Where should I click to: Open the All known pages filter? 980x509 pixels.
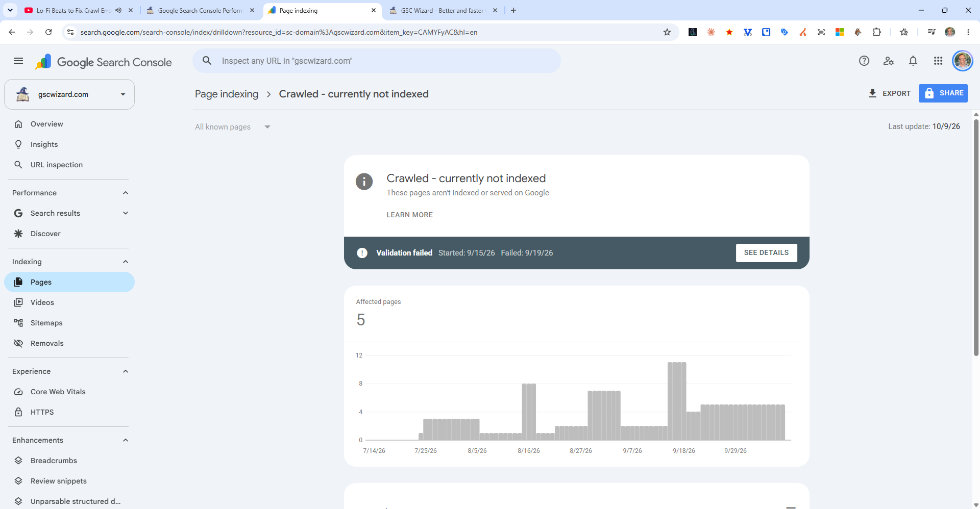(233, 127)
